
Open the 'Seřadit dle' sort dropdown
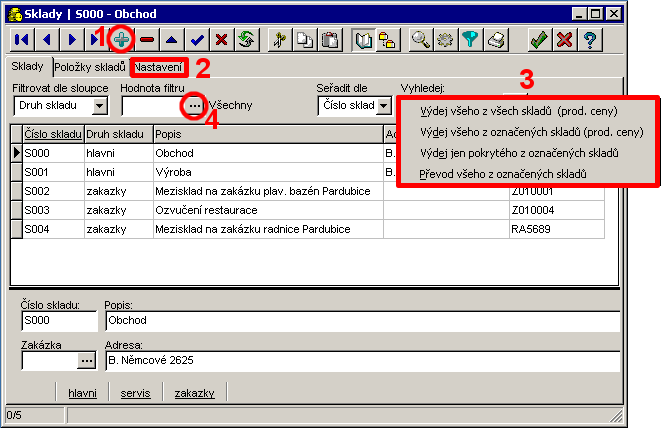(x=383, y=105)
